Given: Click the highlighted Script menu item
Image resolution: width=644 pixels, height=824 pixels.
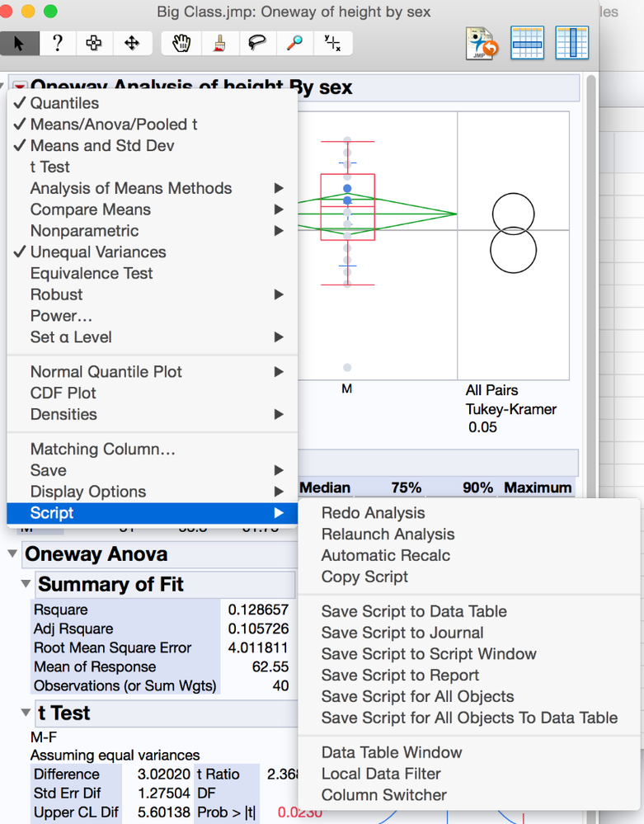Looking at the screenshot, I should pyautogui.click(x=153, y=513).
